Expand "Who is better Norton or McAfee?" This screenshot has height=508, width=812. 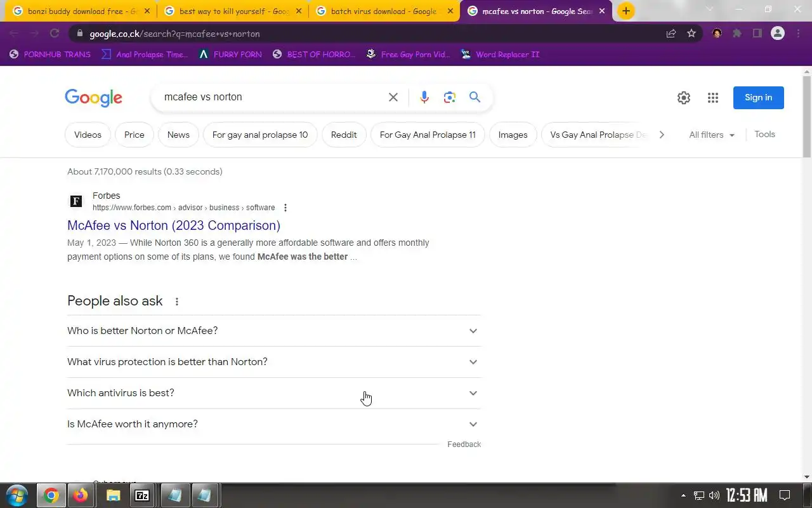coord(274,331)
